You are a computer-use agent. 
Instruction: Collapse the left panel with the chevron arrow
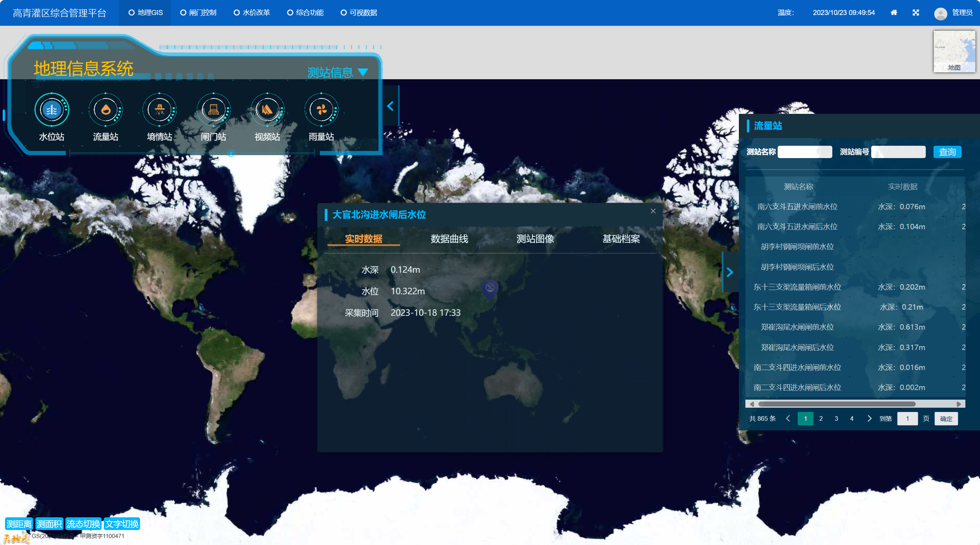click(391, 106)
